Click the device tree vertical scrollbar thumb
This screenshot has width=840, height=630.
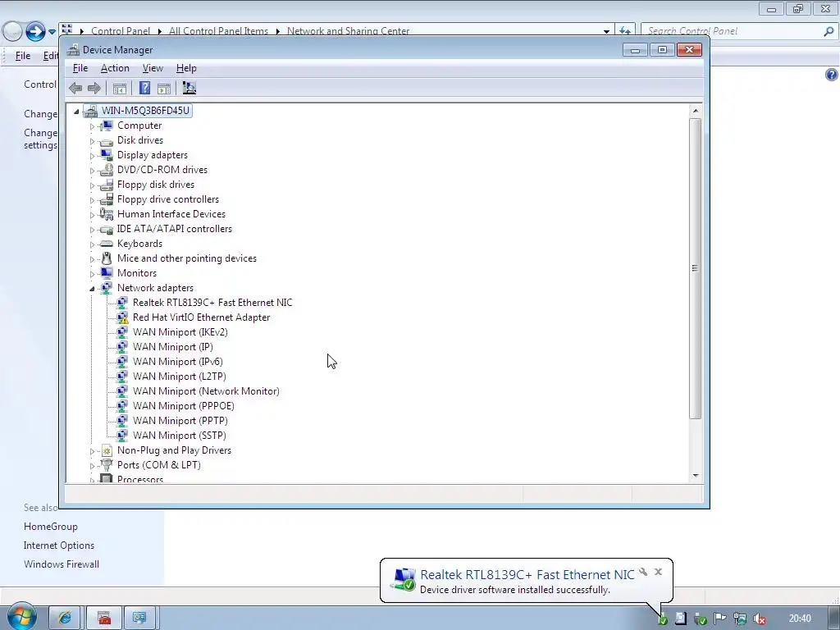tap(696, 268)
